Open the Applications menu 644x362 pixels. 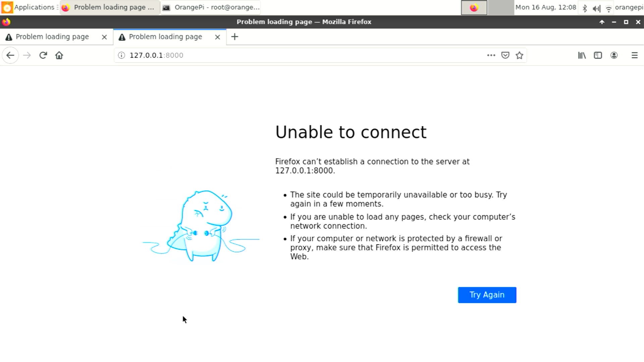point(30,7)
